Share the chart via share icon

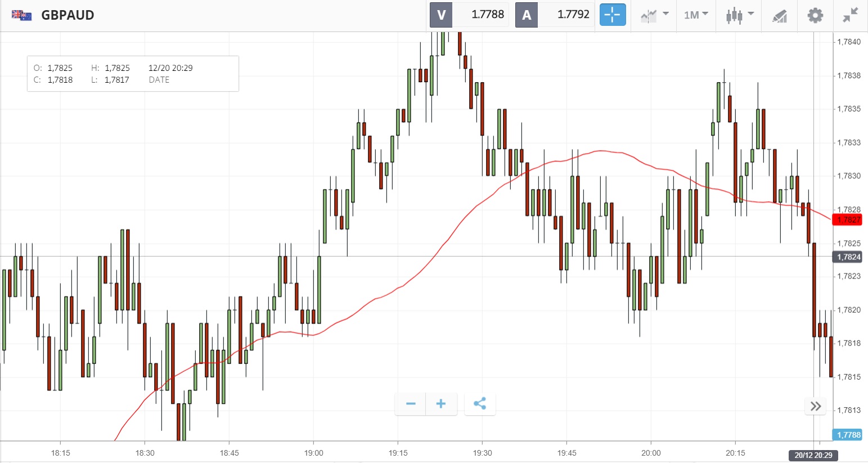(x=480, y=404)
